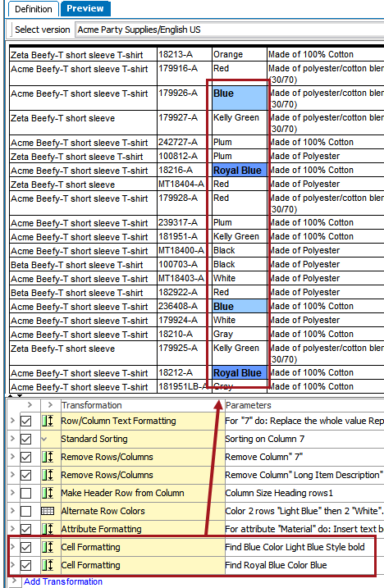Click the Row/Column Text Formatting transformation icon
This screenshot has width=384, height=588.
(48, 421)
